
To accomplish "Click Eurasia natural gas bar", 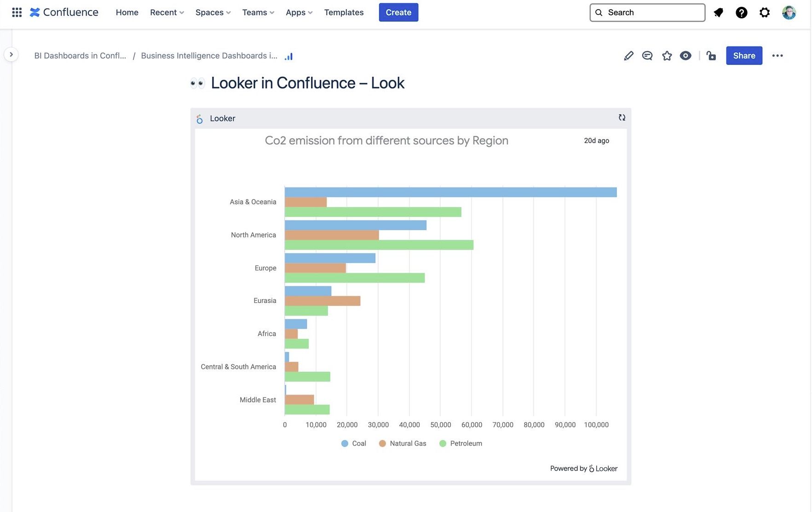I will (322, 301).
